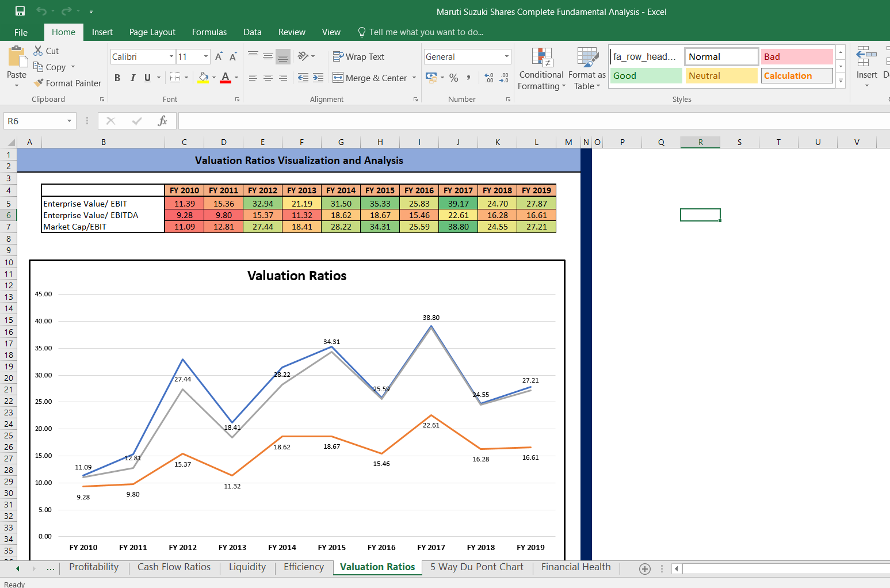This screenshot has width=890, height=588.
Task: Open Conditional Formatting options
Action: tap(541, 69)
